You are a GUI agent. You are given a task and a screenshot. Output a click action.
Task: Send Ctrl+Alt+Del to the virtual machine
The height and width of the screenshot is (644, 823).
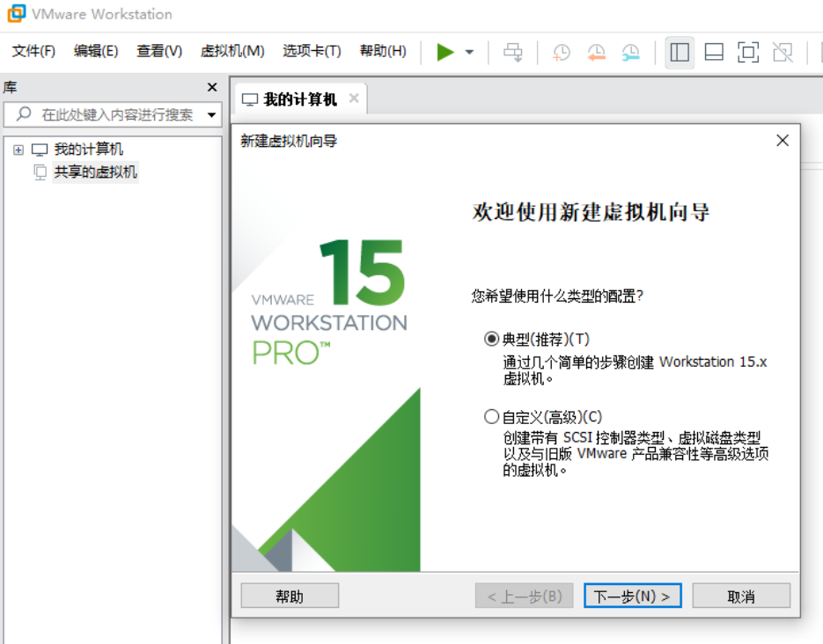click(513, 51)
